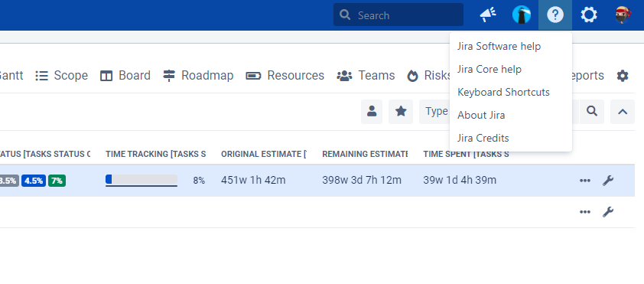Select Jira Core help

point(490,69)
